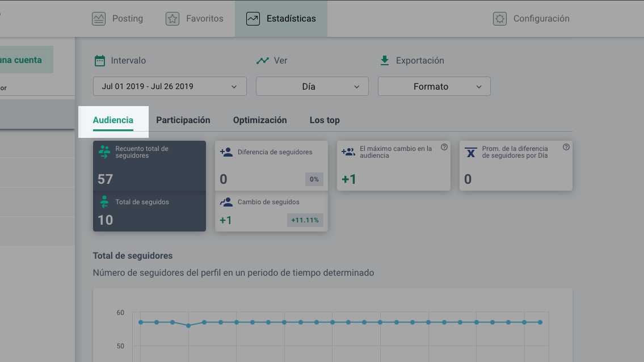Click the Exportación download icon

point(385,60)
